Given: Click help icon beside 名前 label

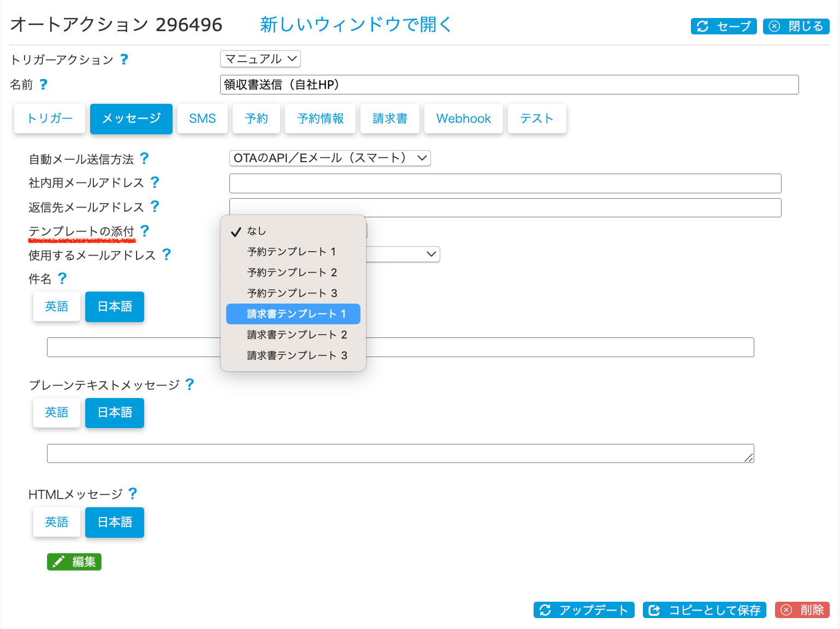Looking at the screenshot, I should tap(44, 85).
